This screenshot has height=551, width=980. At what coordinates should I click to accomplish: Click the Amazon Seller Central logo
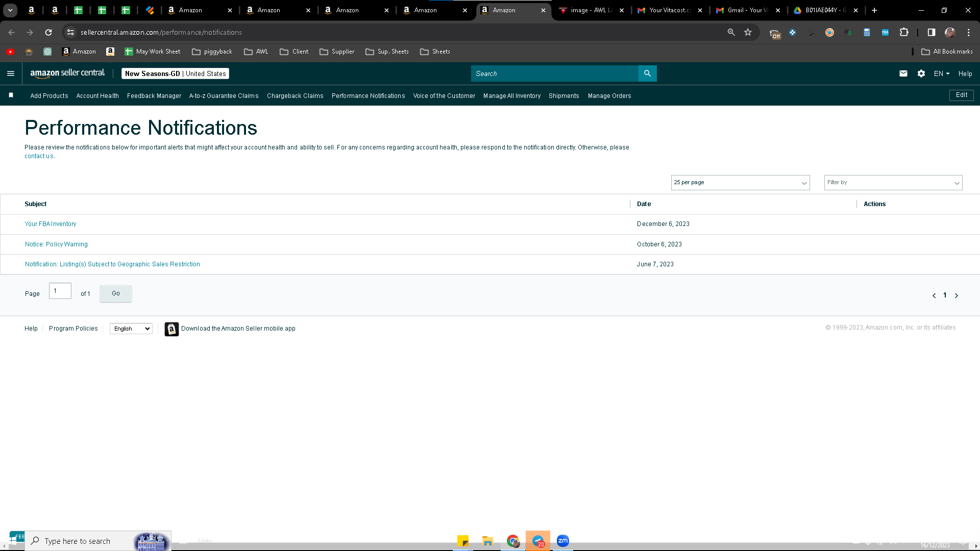click(x=67, y=73)
